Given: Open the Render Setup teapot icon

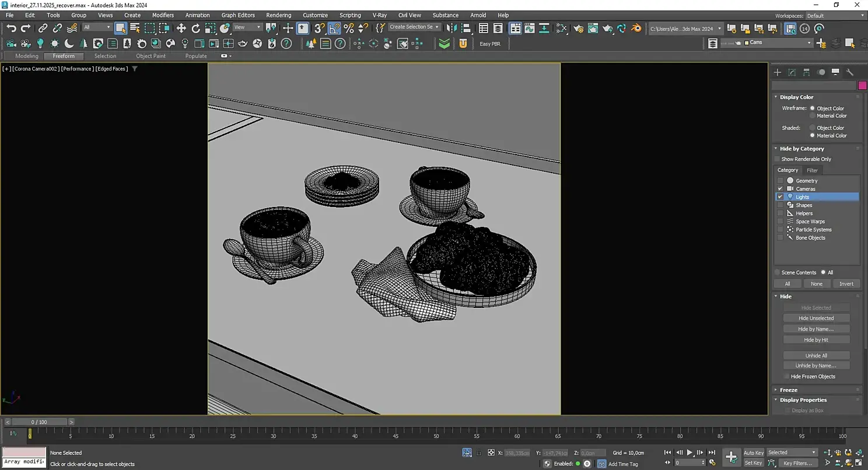Looking at the screenshot, I should click(x=578, y=28).
